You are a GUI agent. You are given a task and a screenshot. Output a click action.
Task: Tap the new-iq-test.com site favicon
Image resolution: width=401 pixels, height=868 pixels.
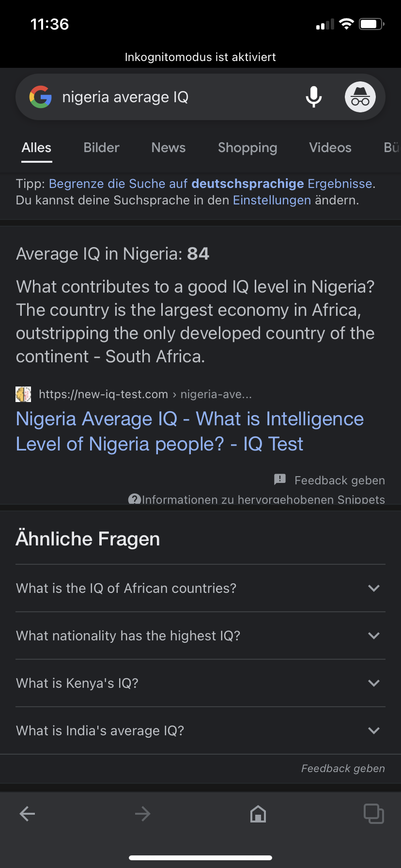coord(23,394)
